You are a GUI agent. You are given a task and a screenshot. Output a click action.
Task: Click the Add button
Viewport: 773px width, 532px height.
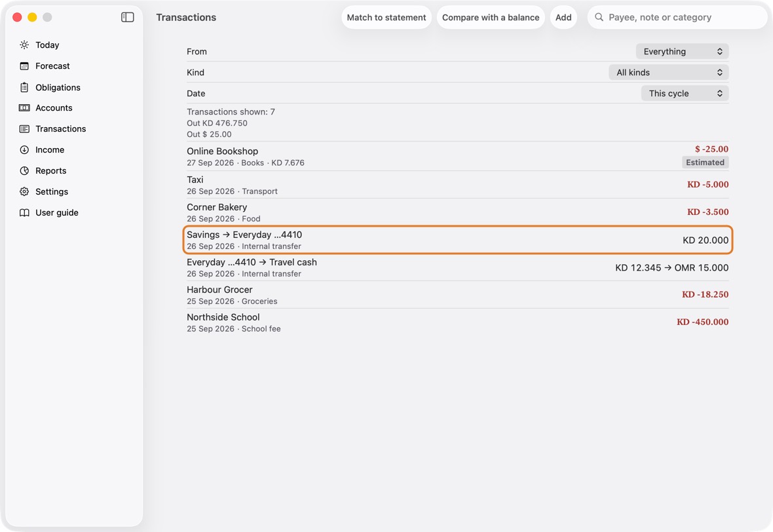click(563, 17)
